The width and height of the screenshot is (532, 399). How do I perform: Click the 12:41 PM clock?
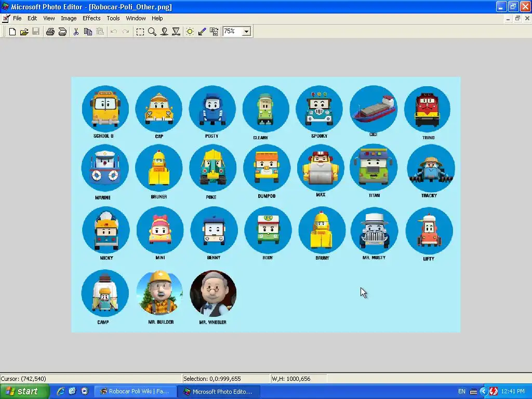(x=513, y=392)
